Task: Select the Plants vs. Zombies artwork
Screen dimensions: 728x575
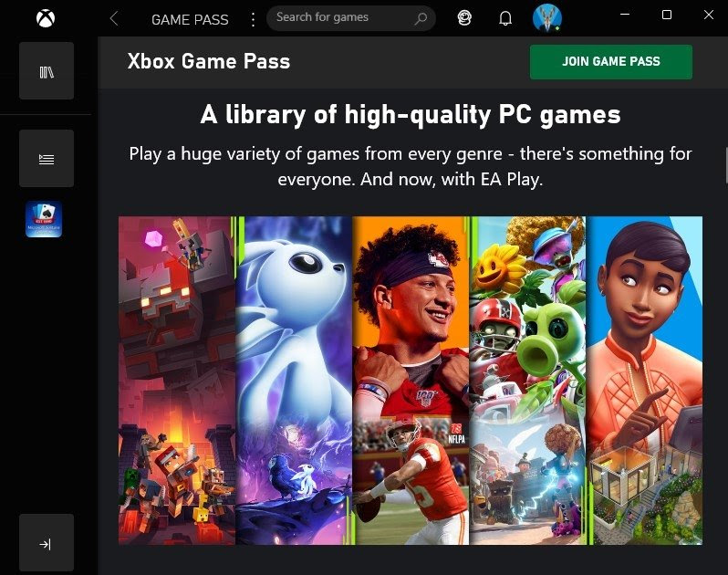Action: pos(528,380)
